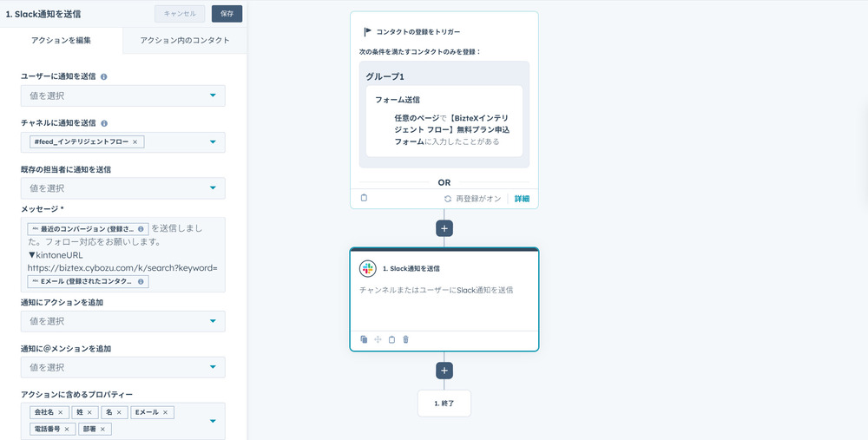868x440 pixels.
Task: Add action with plus below trigger
Action: [x=444, y=228]
